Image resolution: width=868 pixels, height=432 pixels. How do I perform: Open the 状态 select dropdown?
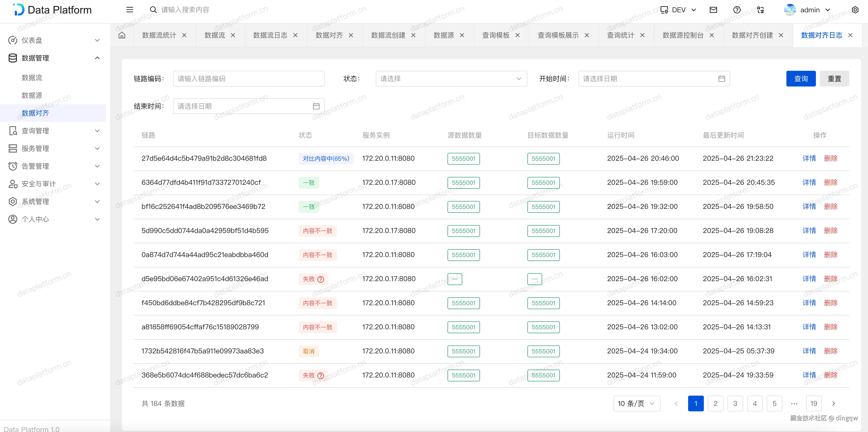pos(451,79)
